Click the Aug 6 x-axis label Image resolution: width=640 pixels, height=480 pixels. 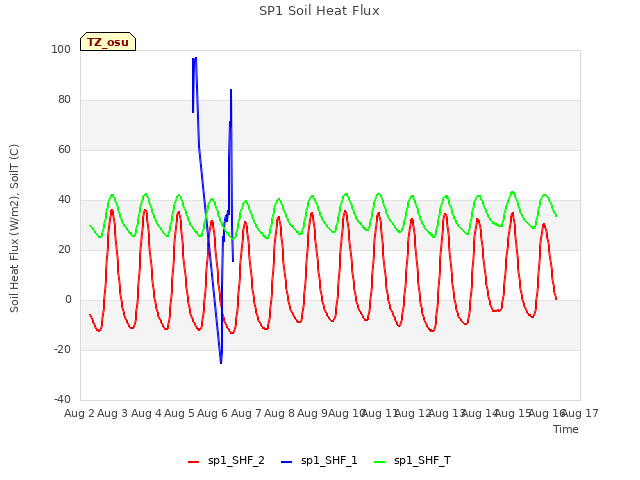pos(212,413)
